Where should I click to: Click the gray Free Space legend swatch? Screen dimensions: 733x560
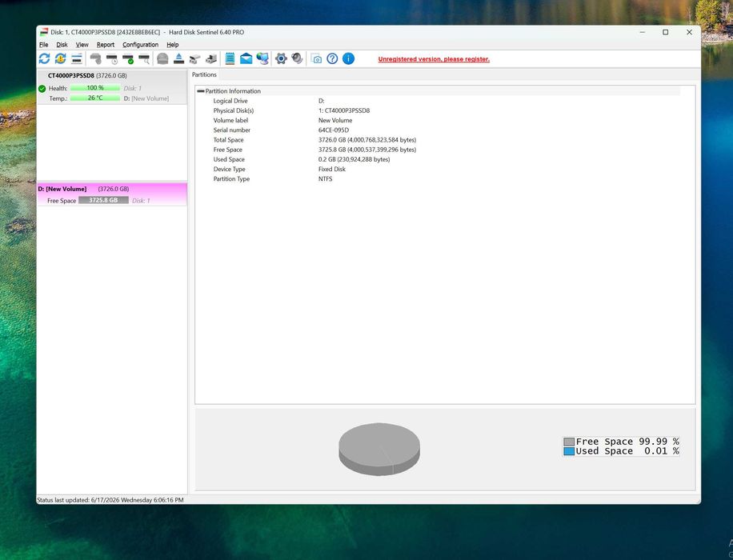(x=569, y=442)
